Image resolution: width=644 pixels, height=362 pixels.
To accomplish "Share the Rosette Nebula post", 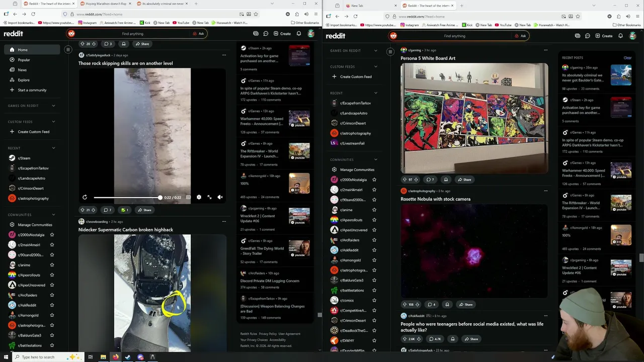I will 465,304.
